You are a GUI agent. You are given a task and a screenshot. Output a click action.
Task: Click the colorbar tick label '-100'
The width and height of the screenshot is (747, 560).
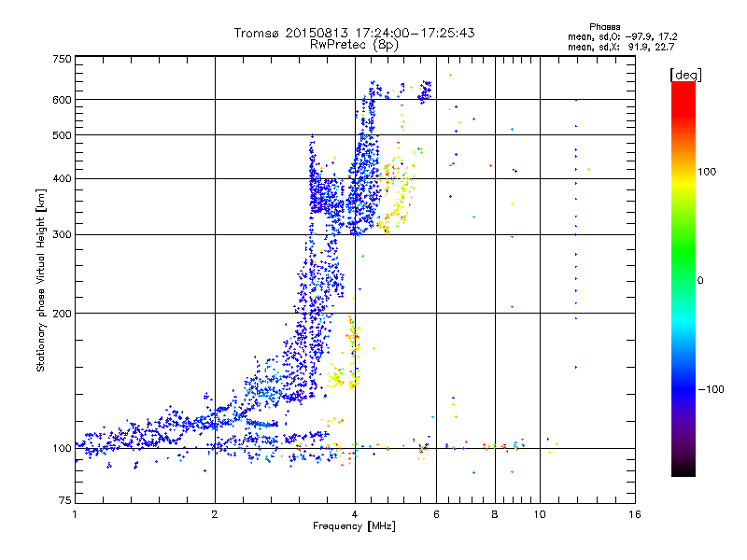pos(711,389)
